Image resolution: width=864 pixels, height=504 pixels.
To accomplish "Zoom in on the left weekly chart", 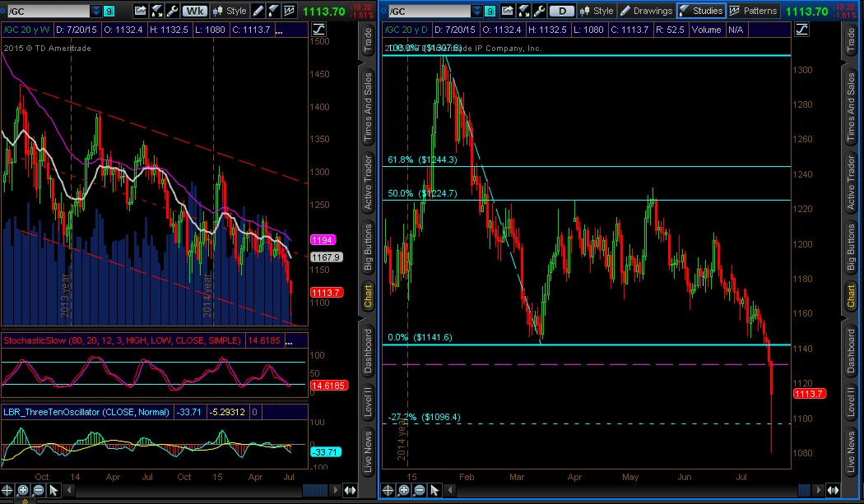I will tap(22, 490).
